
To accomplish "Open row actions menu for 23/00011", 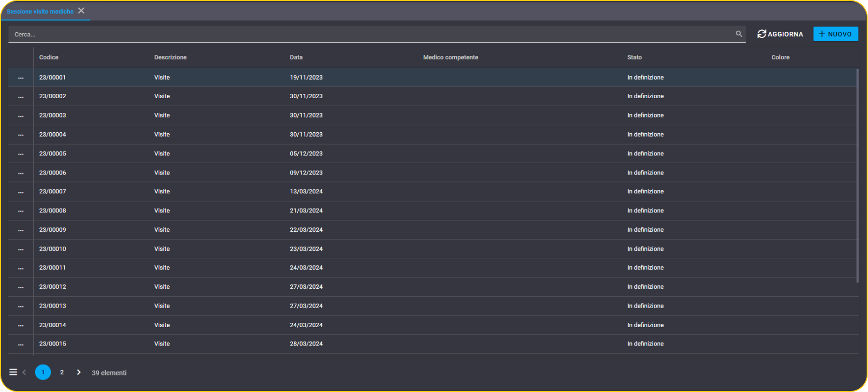I will (21, 268).
